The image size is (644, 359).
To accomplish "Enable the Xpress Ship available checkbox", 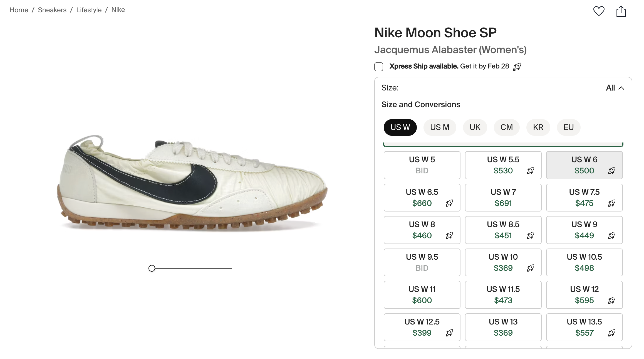I will coord(379,67).
